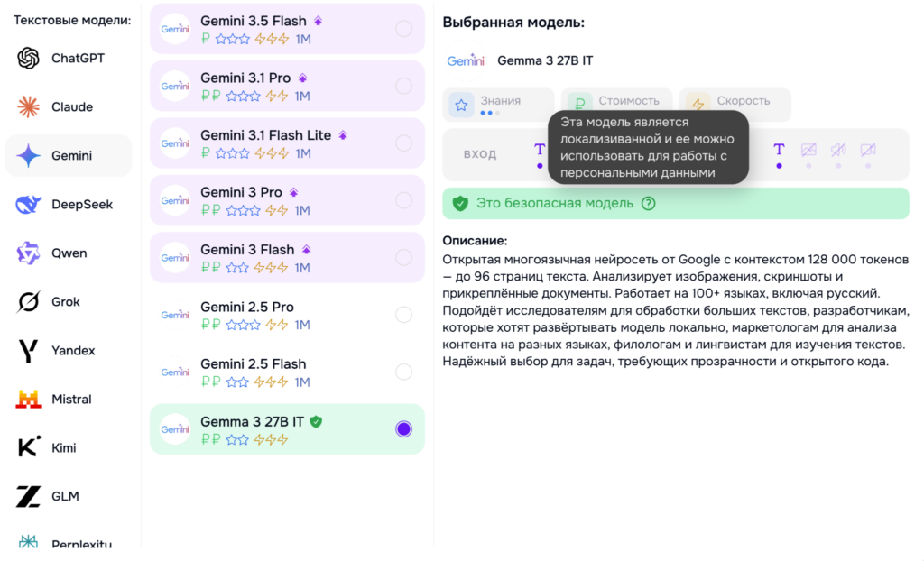Click the Grok logo icon
This screenshot has width=924, height=561.
pos(28,302)
